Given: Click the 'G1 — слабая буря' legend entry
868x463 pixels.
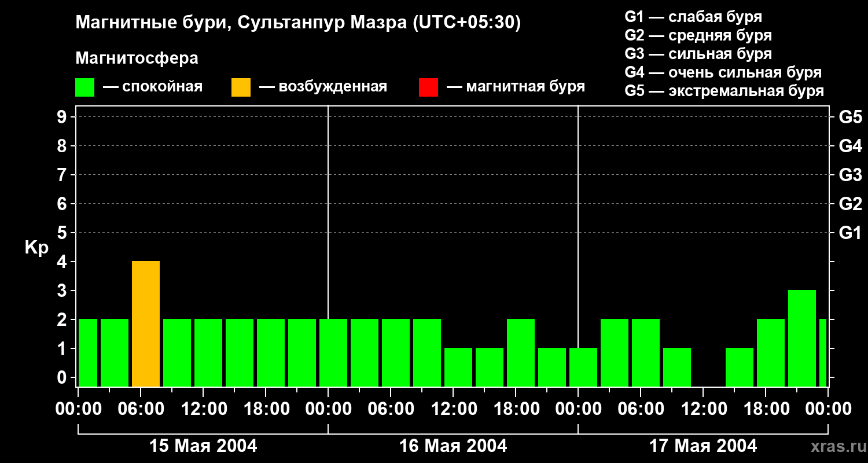Looking at the screenshot, I should click(693, 16).
